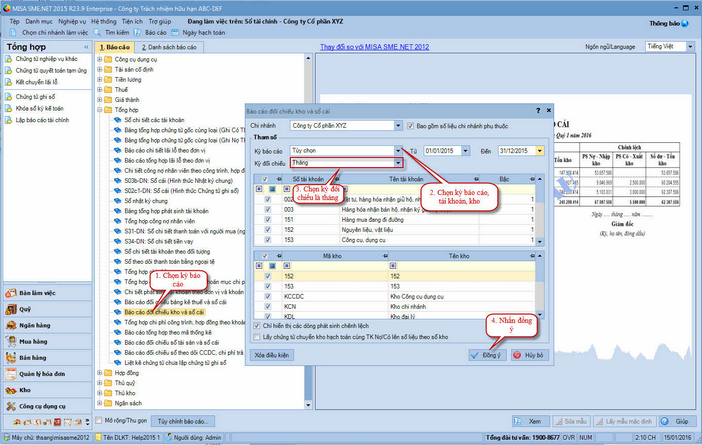The image size is (702, 445).
Task: Click the Báo cáo toolbar icon
Action: tap(137, 33)
